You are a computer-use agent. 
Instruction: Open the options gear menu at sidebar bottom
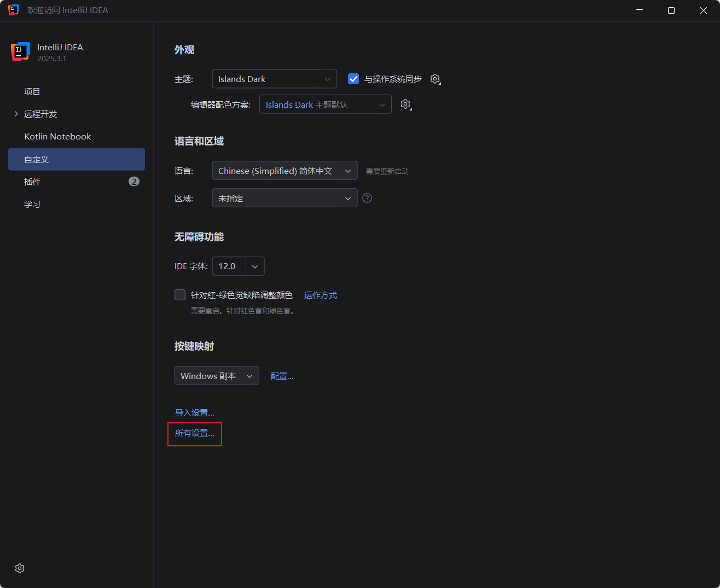click(x=20, y=568)
